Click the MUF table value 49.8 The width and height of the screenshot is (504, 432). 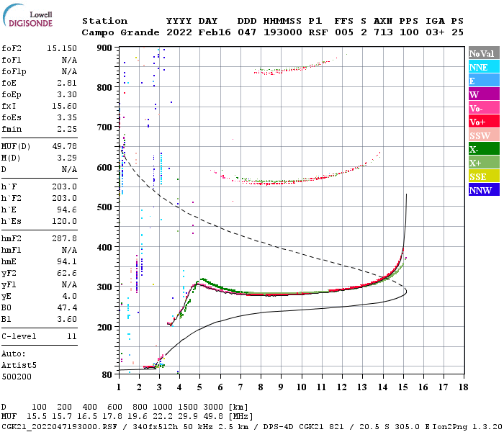[213, 416]
